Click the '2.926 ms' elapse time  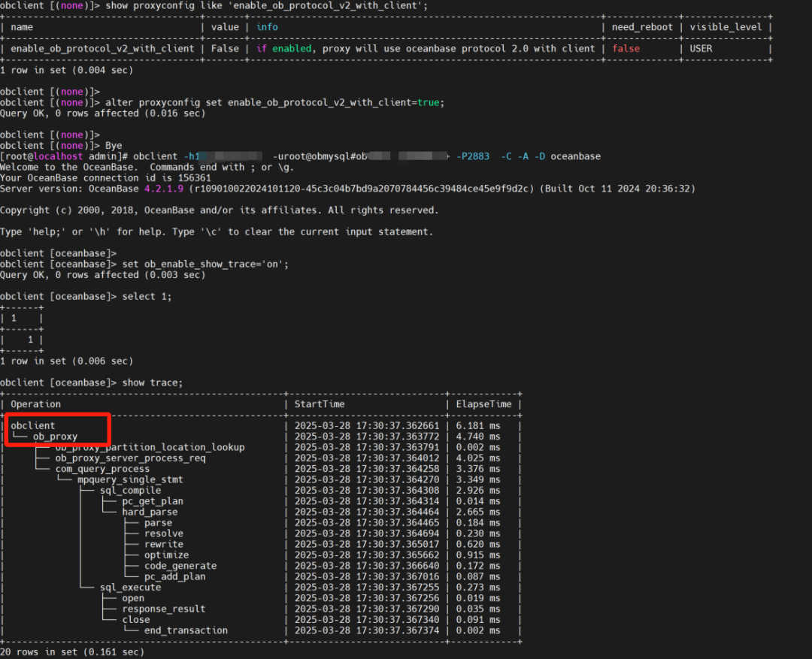[x=478, y=490]
